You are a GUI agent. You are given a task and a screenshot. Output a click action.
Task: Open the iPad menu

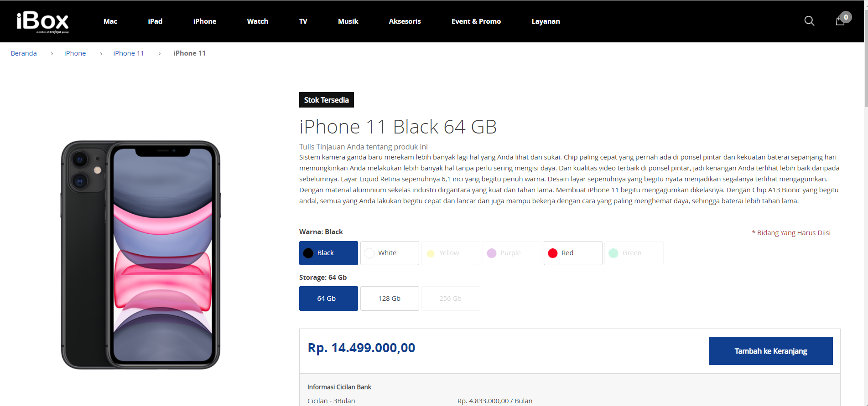pyautogui.click(x=155, y=21)
